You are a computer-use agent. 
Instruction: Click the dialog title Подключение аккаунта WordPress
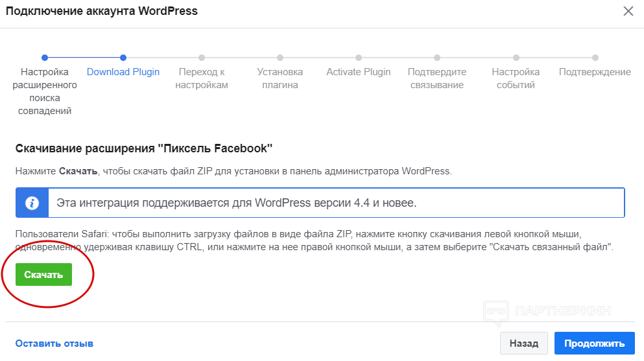point(101,11)
